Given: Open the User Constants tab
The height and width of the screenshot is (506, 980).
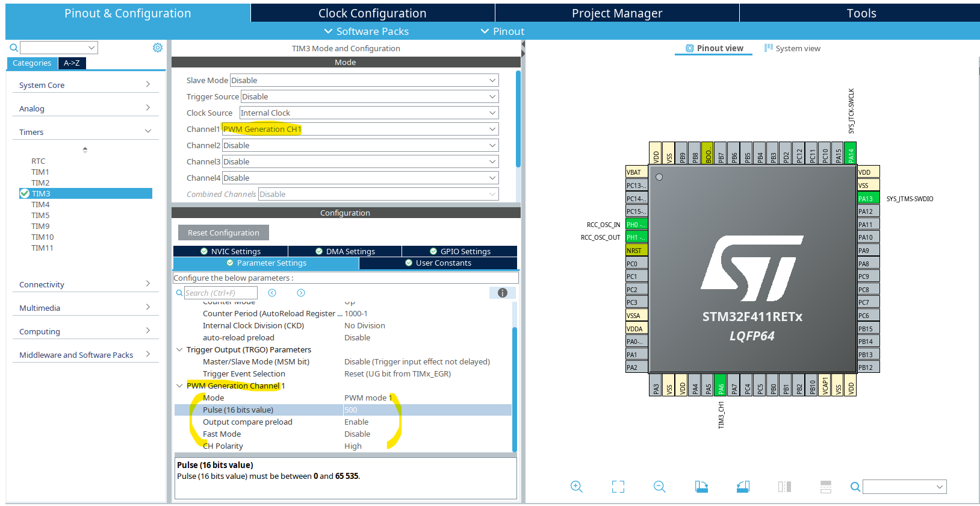Looking at the screenshot, I should 438,263.
